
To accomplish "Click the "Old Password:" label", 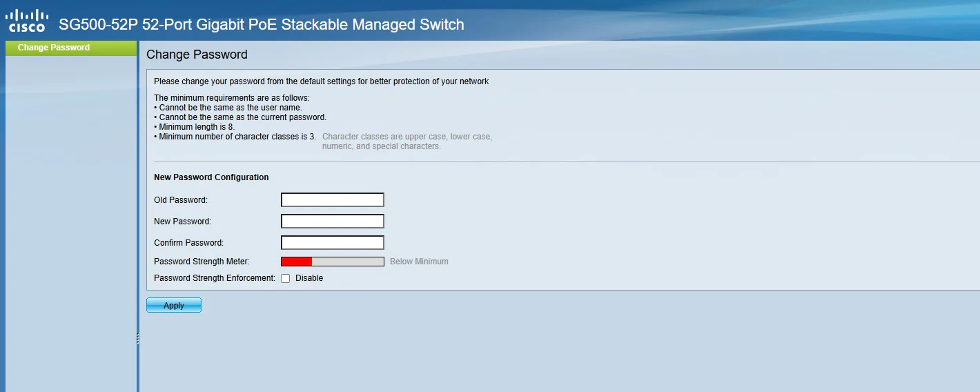I will (x=181, y=200).
